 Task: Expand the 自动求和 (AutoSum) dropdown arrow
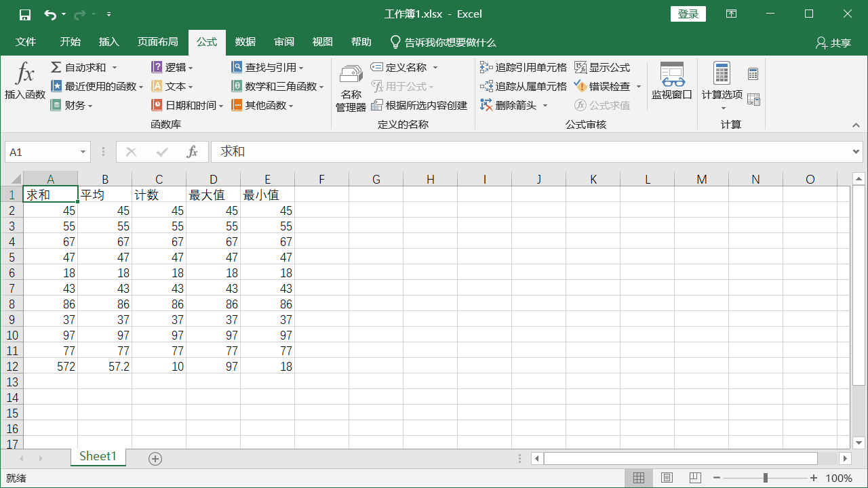115,67
